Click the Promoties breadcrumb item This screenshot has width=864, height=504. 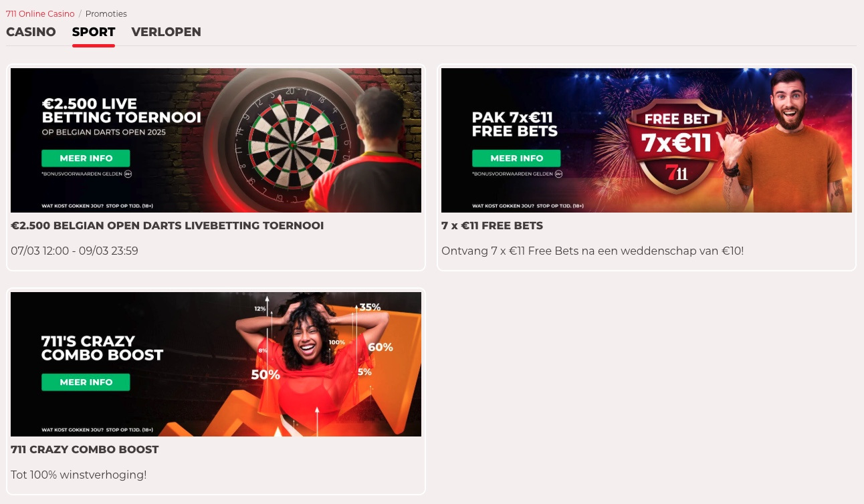tap(106, 13)
